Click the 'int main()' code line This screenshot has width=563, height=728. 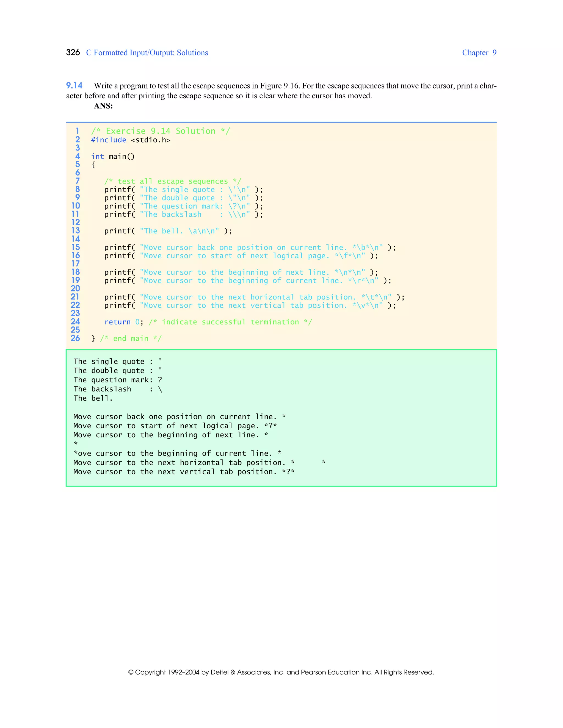tap(113, 156)
